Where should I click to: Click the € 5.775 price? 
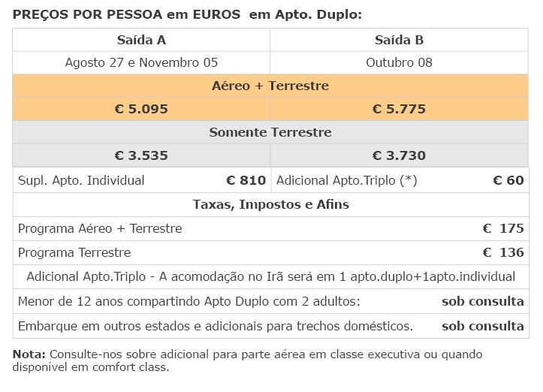pos(399,109)
